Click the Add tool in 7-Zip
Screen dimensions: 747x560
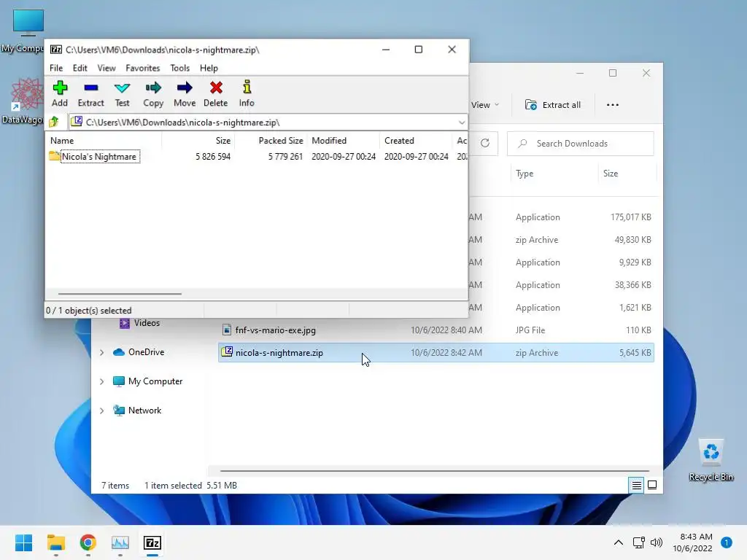pyautogui.click(x=60, y=93)
